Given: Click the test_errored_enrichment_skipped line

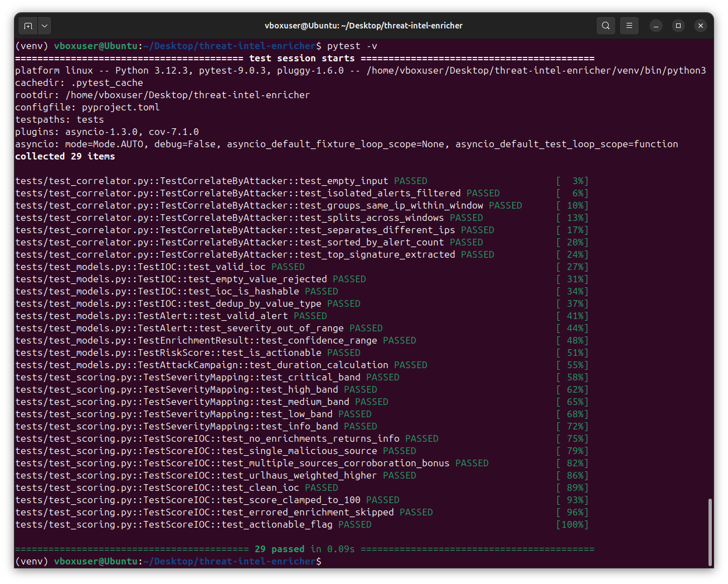Looking at the screenshot, I should (x=302, y=512).
